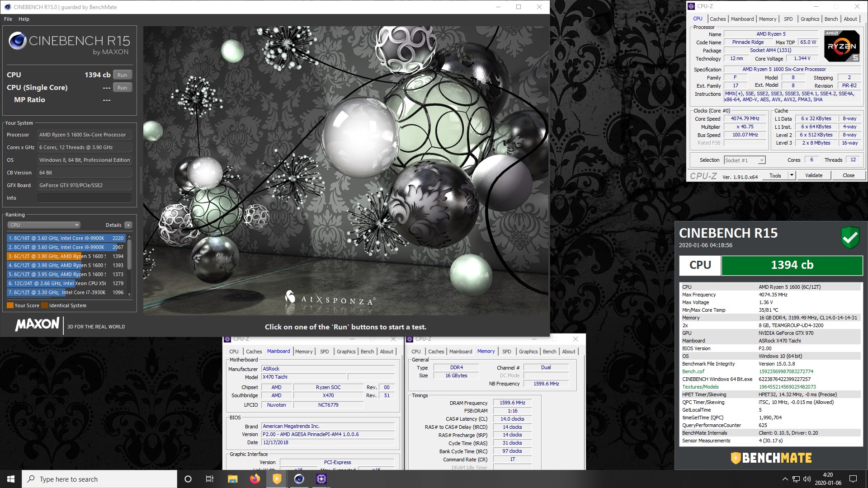Click the green 1394 cb score bar
The height and width of the screenshot is (488, 868).
[x=792, y=265]
